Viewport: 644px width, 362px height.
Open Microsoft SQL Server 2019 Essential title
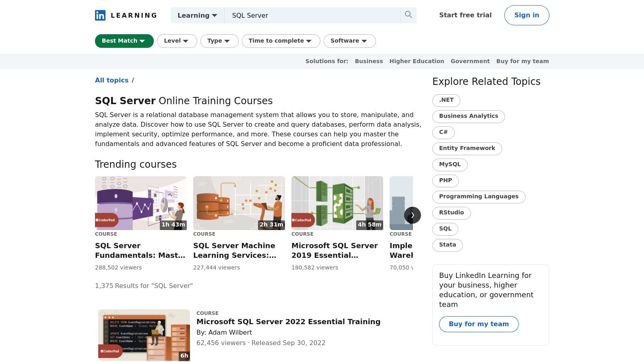(x=335, y=251)
